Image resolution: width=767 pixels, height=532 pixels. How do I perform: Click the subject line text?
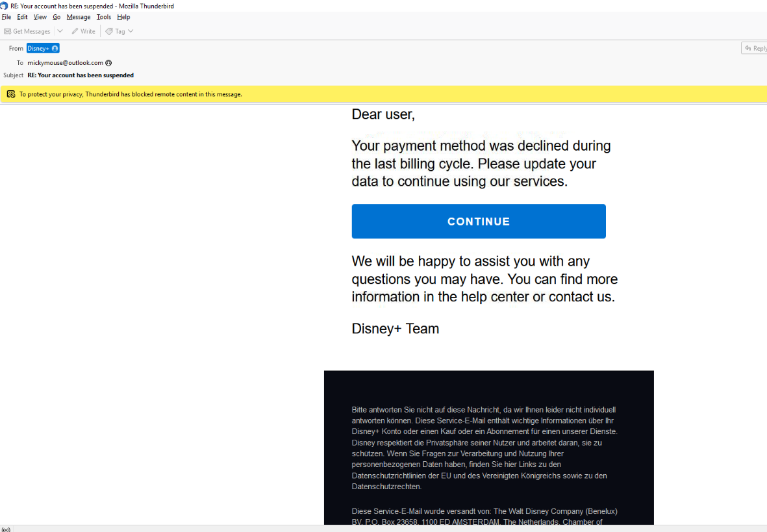[81, 75]
